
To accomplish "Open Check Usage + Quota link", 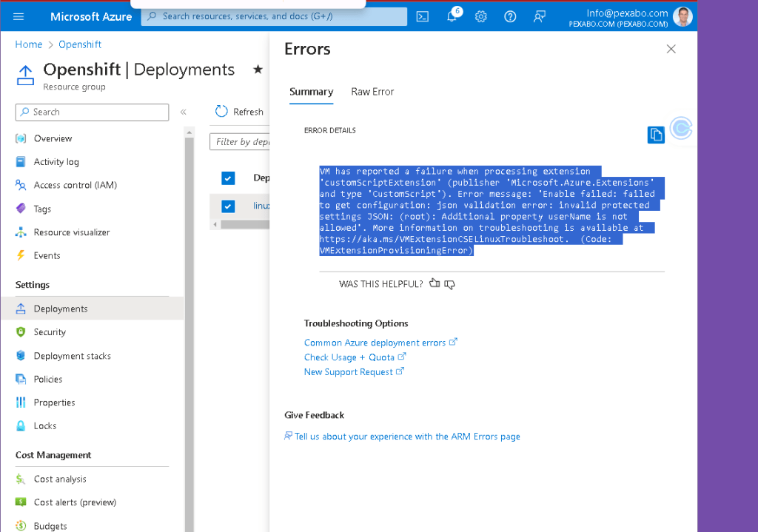I will coord(355,357).
